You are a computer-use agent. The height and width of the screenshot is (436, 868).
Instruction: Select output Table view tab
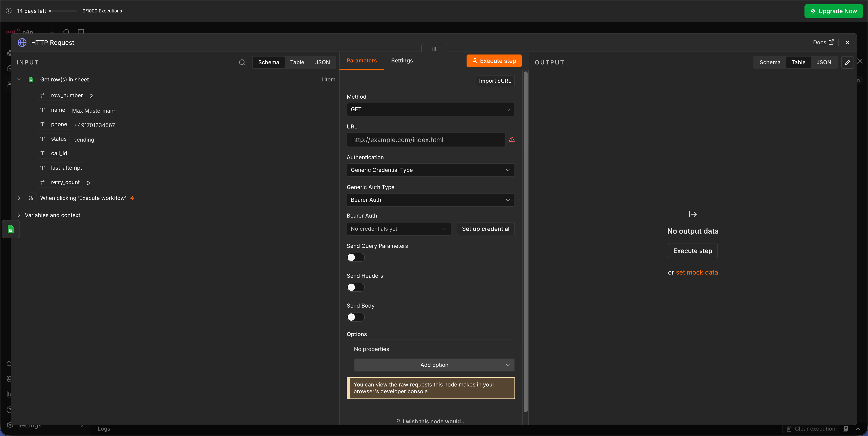click(x=798, y=62)
